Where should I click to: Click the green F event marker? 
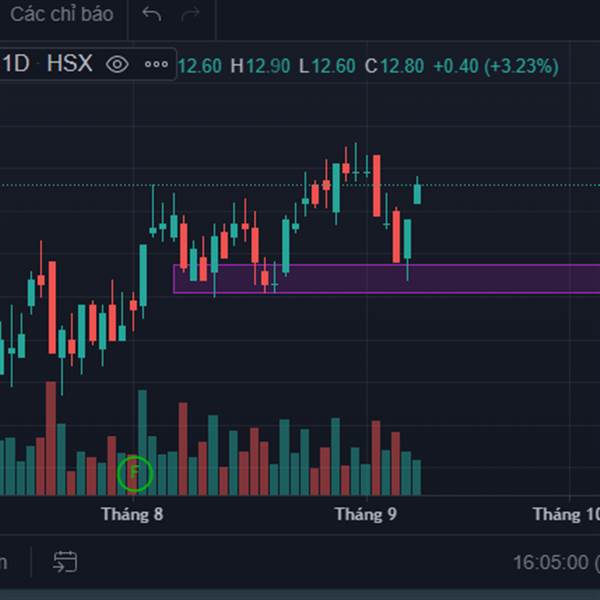click(x=135, y=473)
